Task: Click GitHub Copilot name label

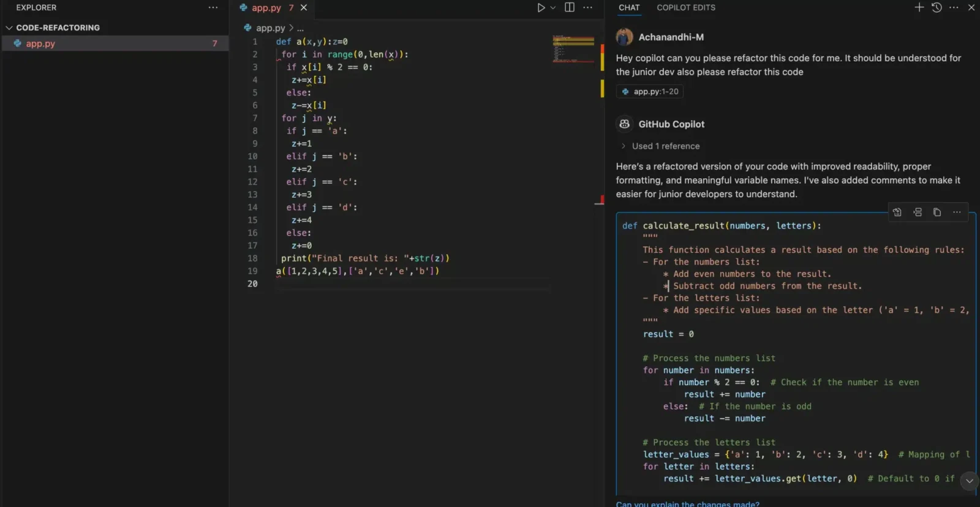Action: point(671,124)
